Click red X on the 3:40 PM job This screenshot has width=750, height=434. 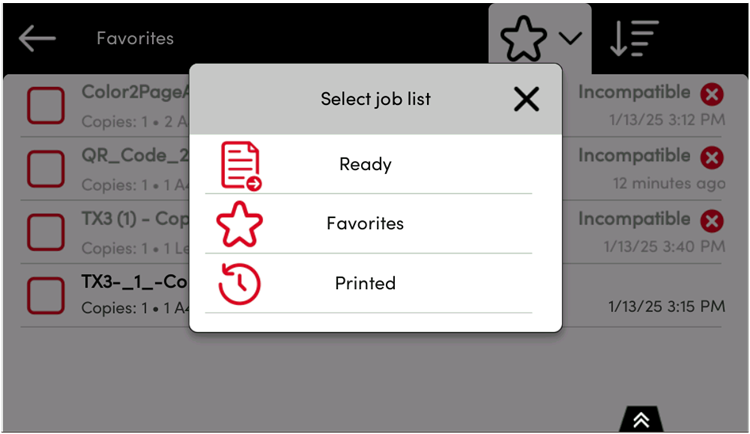(x=711, y=220)
